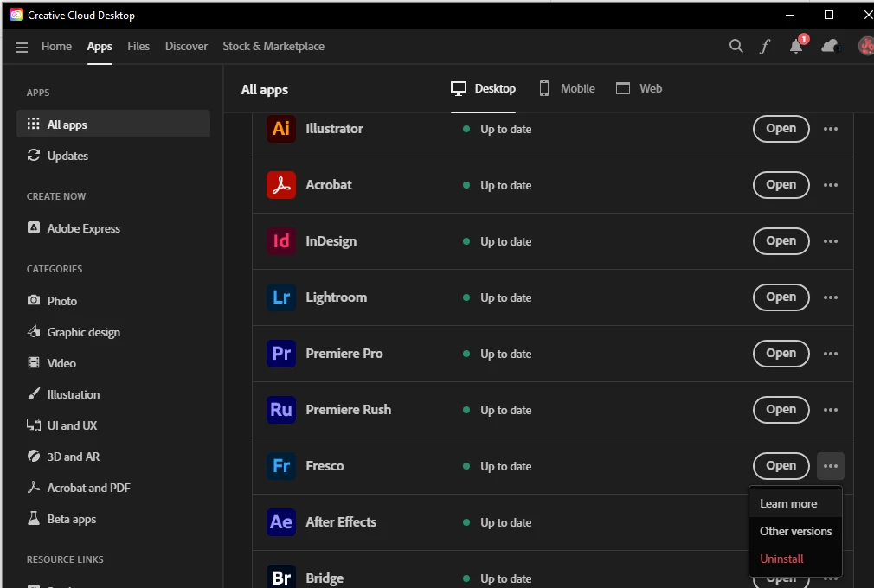Open Adobe Express in sidebar
The image size is (874, 588).
coord(74,228)
